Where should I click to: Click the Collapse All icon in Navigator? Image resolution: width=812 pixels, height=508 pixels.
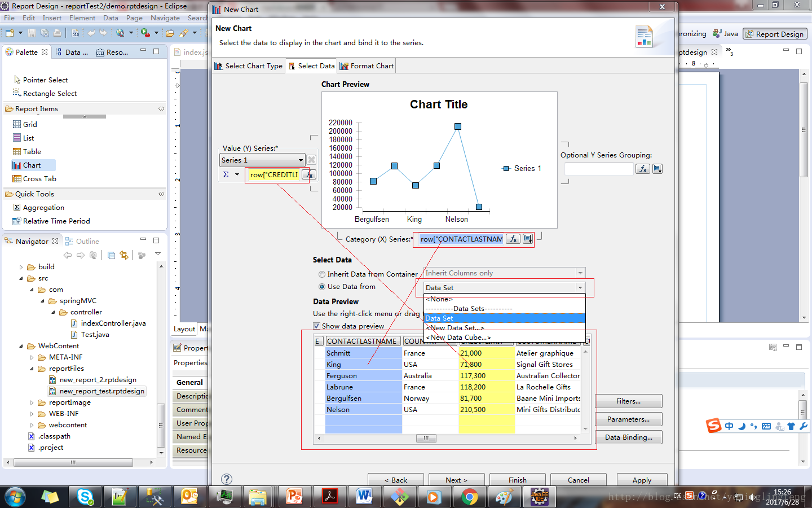coord(111,255)
